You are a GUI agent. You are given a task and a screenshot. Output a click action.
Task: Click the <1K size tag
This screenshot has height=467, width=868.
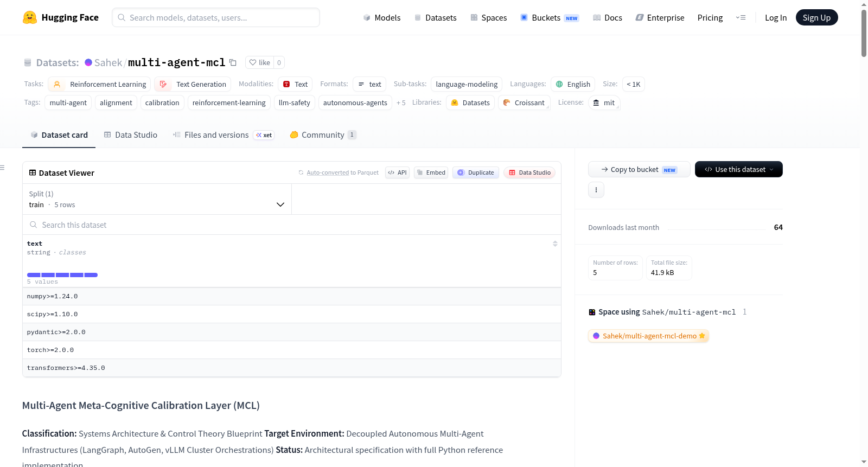[x=634, y=84]
